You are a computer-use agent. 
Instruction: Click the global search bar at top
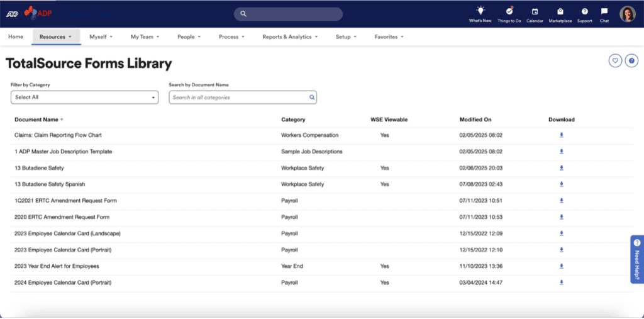click(288, 14)
